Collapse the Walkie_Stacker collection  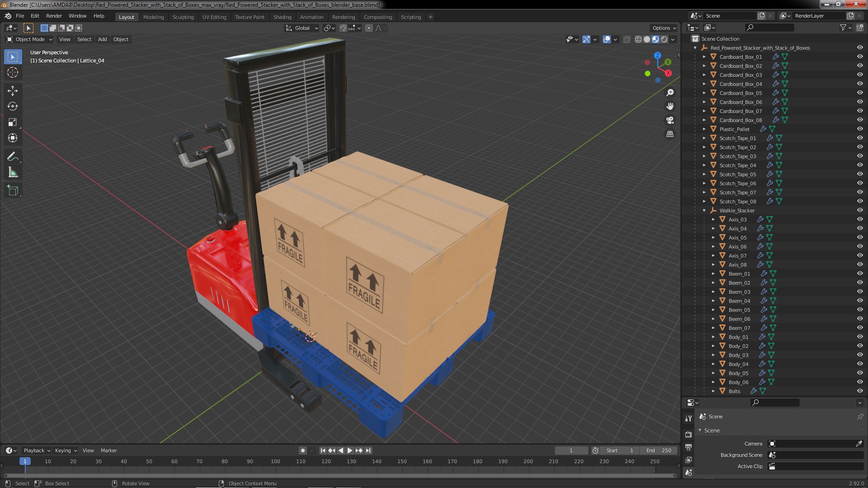click(704, 211)
